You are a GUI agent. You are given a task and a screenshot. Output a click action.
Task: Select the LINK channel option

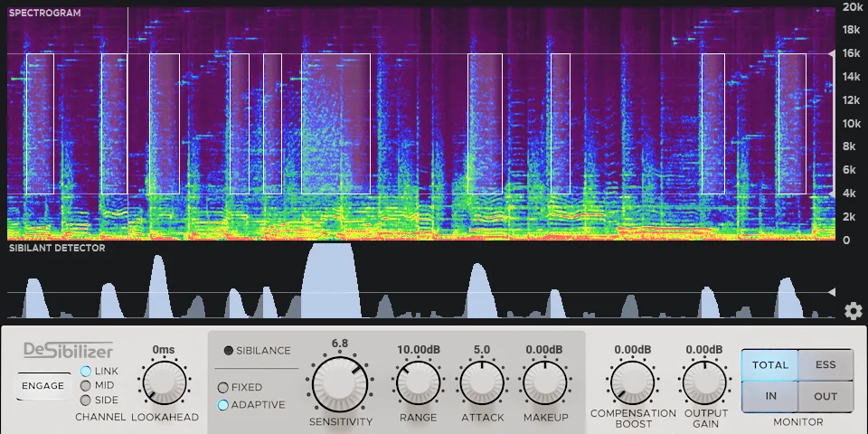86,371
